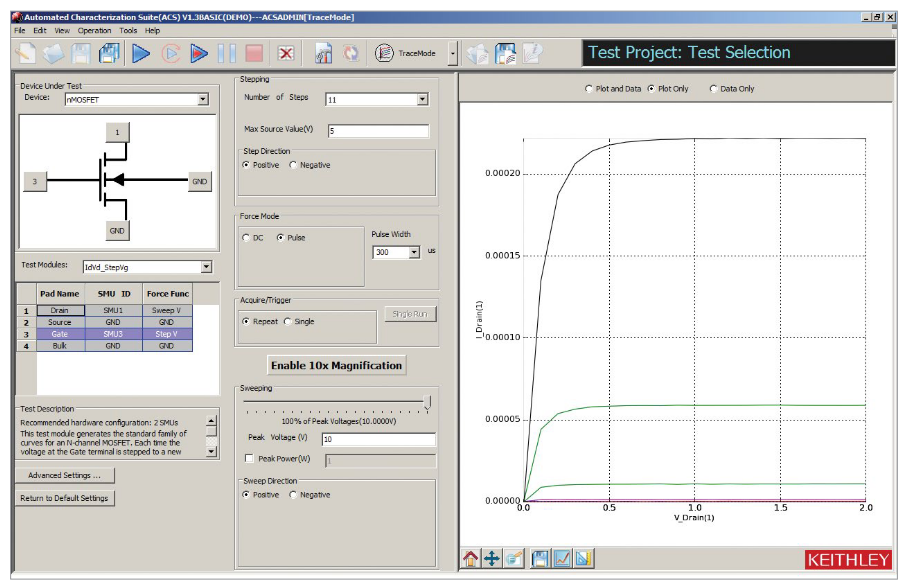This screenshot has width=909, height=588.
Task: Pause the running test
Action: click(x=227, y=53)
